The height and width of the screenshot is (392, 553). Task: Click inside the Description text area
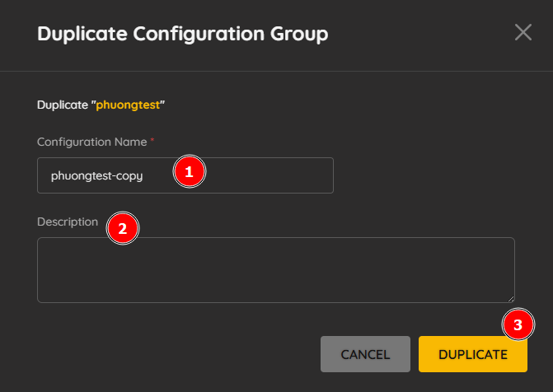tap(276, 270)
